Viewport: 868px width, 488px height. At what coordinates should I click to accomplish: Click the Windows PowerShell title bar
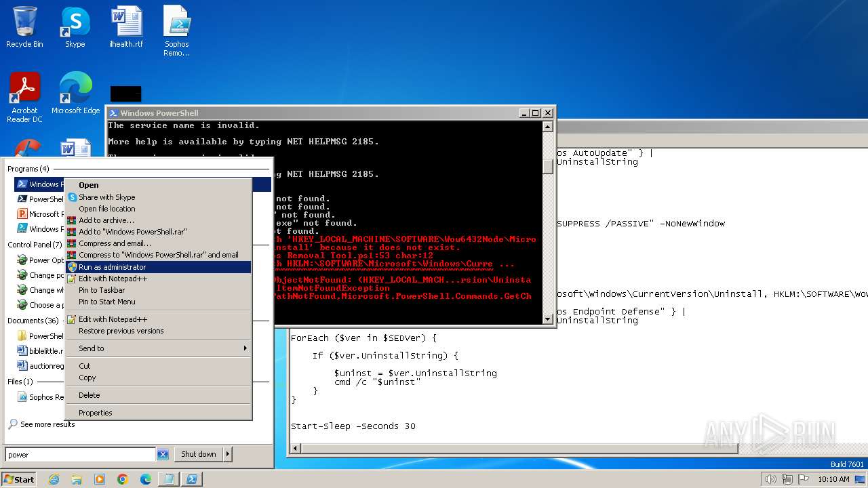click(x=312, y=113)
